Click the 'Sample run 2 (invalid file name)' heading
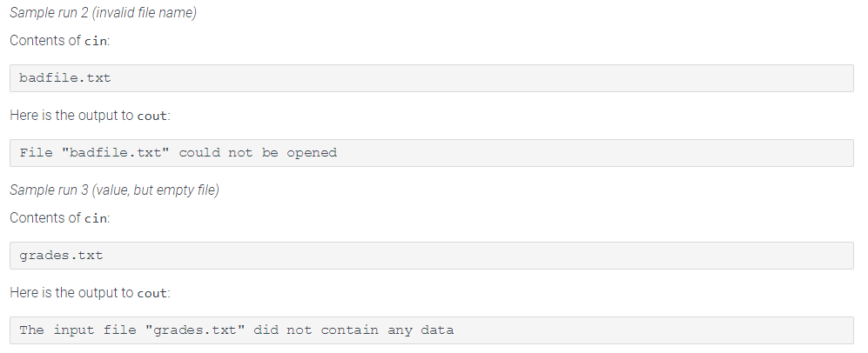Viewport: 868px width, 353px height. click(x=103, y=13)
